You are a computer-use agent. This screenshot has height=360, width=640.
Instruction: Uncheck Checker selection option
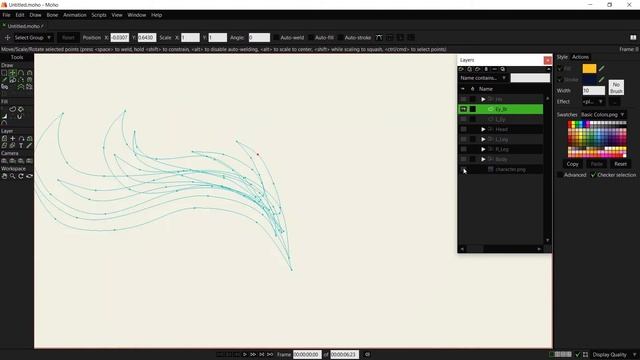pyautogui.click(x=593, y=175)
